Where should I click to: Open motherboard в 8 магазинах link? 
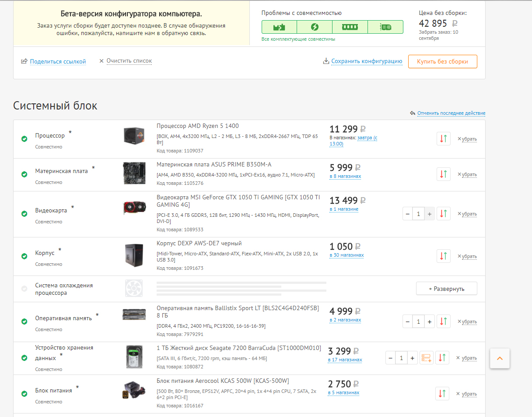[x=345, y=176]
